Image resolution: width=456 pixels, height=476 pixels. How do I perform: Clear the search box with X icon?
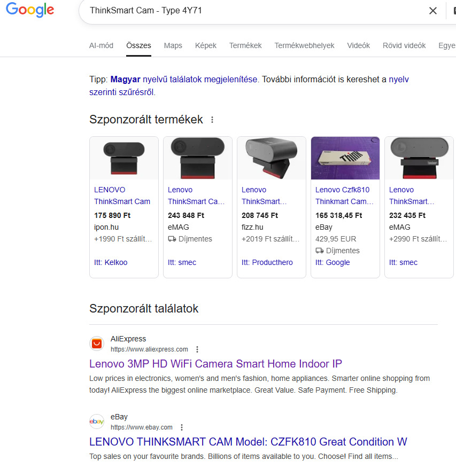(433, 11)
